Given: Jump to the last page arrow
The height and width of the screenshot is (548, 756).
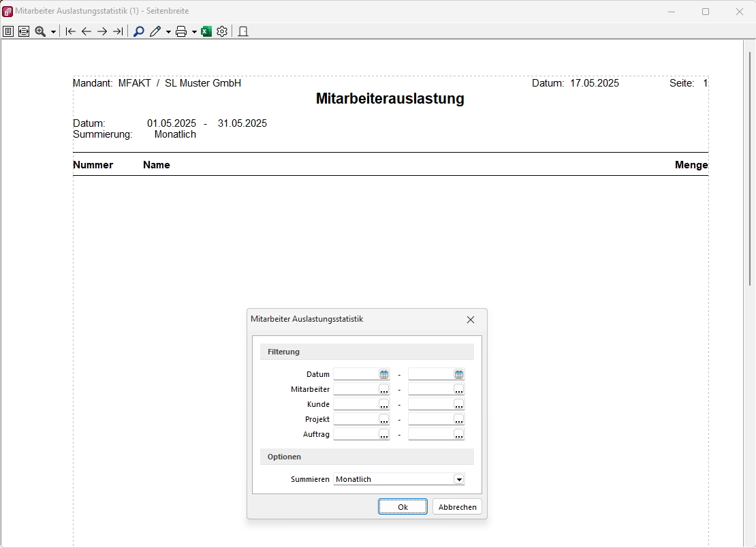Looking at the screenshot, I should [x=118, y=31].
